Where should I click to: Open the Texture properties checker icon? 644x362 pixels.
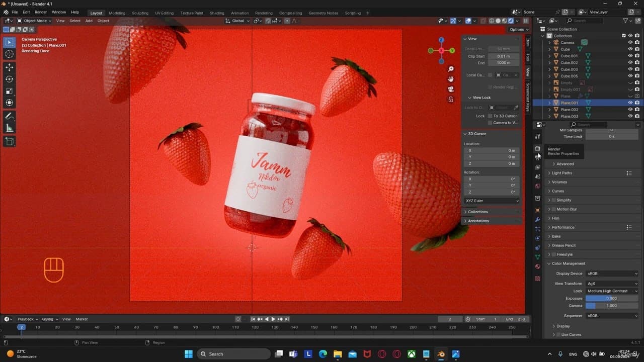point(537,278)
